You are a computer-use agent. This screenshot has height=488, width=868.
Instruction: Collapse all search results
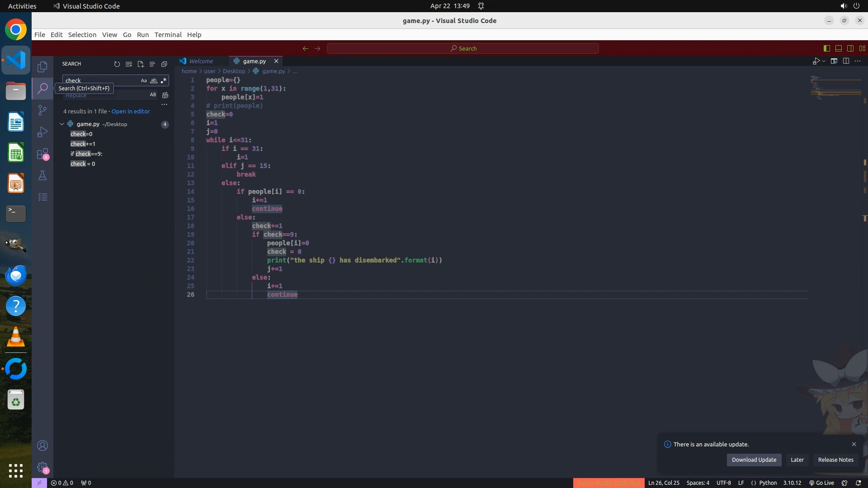[x=164, y=64]
